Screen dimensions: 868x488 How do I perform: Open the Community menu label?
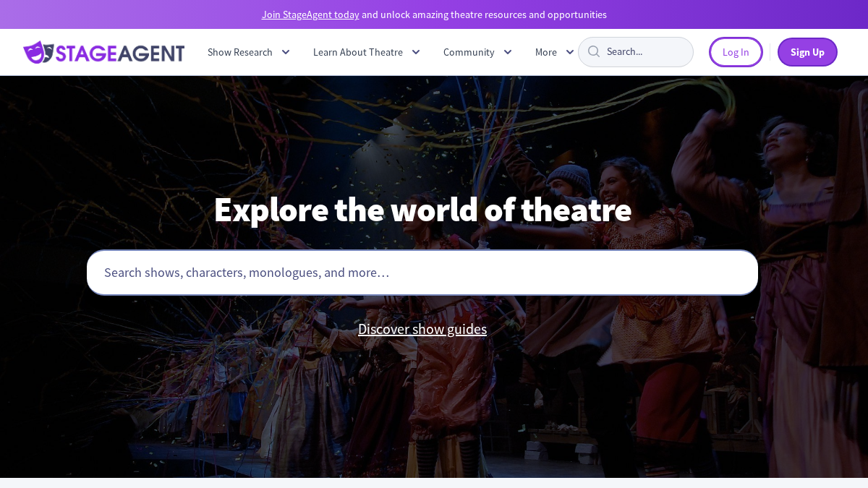point(469,52)
